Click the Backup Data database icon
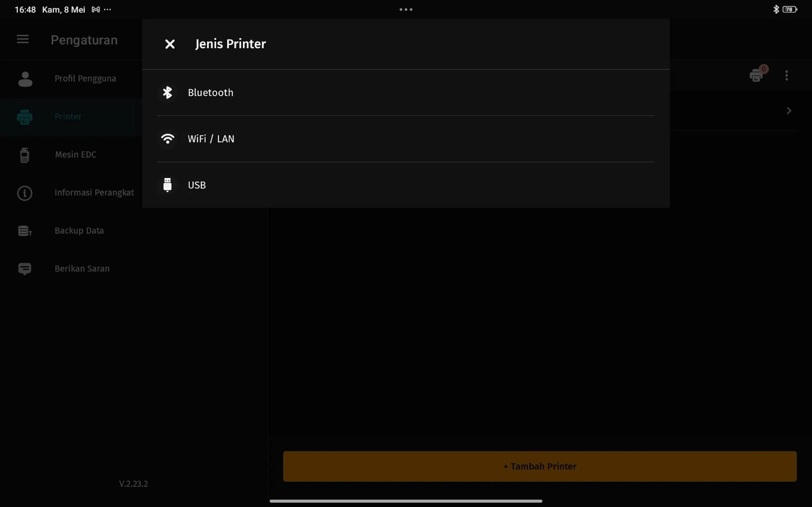 point(24,230)
